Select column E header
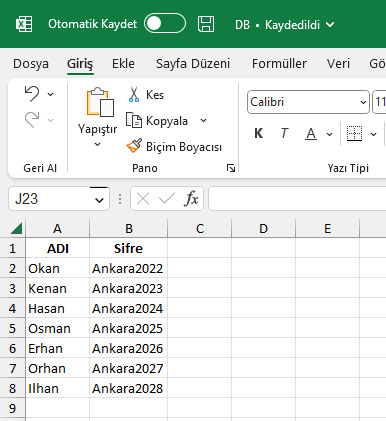 [328, 229]
